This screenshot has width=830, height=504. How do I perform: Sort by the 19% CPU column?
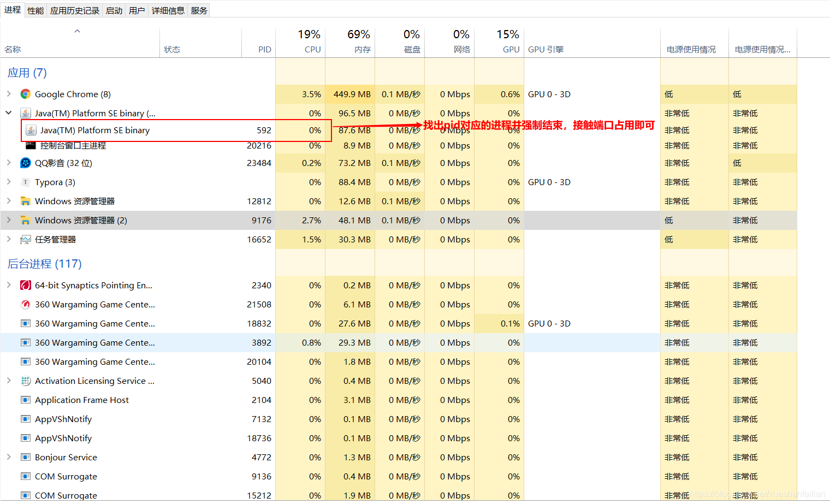click(300, 43)
